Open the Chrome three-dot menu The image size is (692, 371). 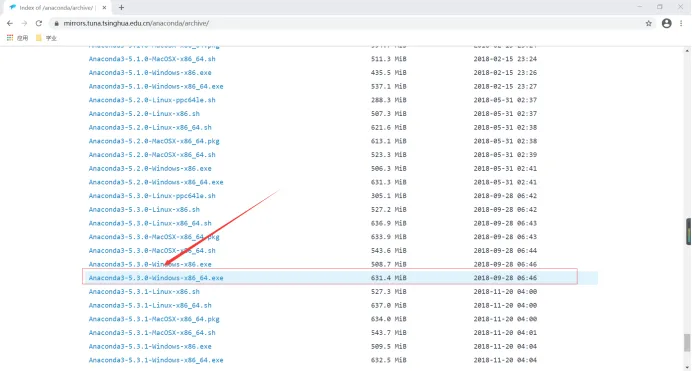pos(681,23)
